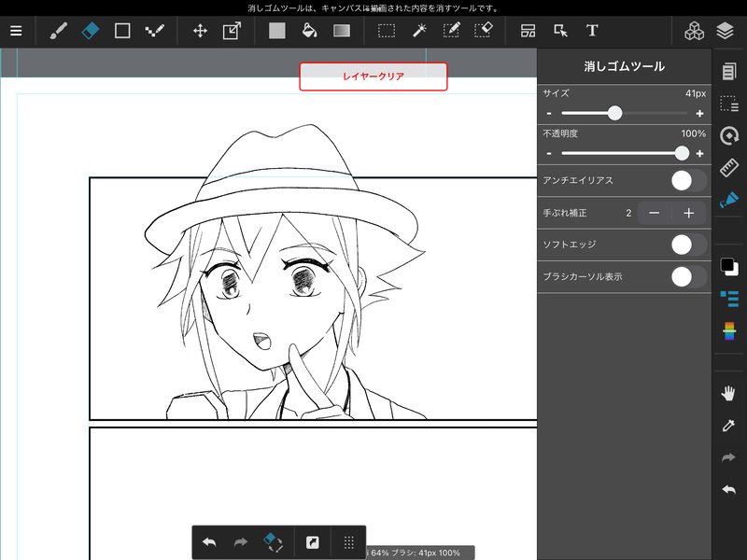Select the Eraser tool in top toolbar
Image resolution: width=747 pixels, height=560 pixels.
click(x=90, y=31)
